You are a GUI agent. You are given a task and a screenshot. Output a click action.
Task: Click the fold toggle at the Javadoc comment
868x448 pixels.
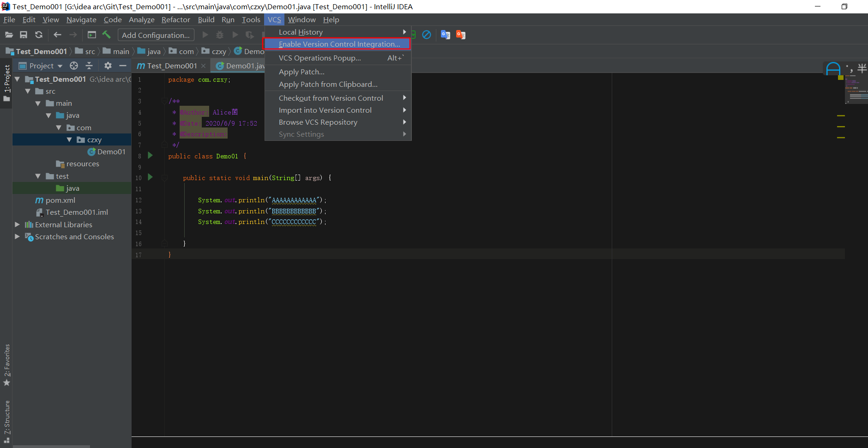(164, 101)
